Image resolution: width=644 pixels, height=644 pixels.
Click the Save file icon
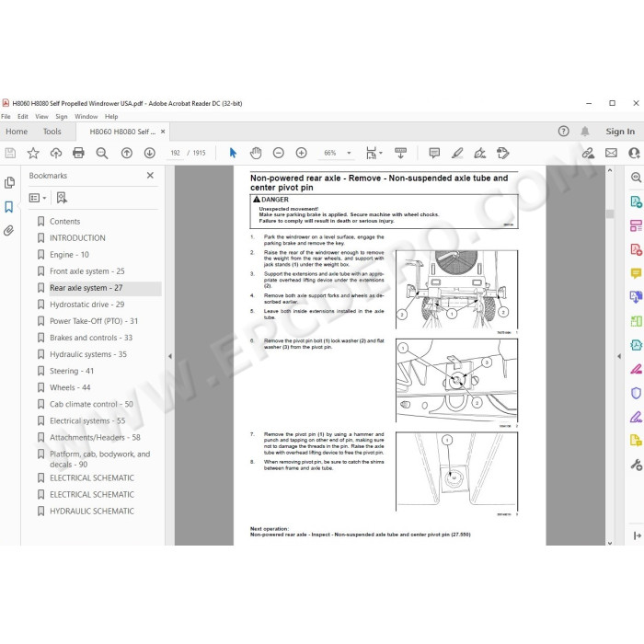pyautogui.click(x=10, y=154)
